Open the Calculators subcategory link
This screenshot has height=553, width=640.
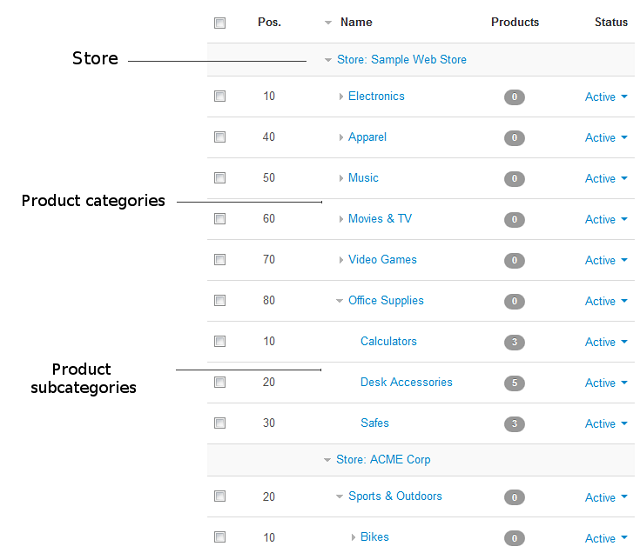[389, 341]
